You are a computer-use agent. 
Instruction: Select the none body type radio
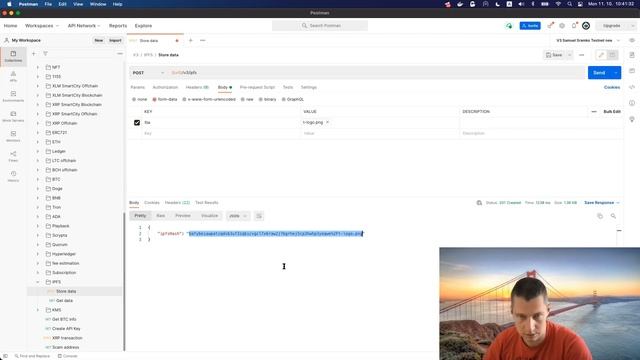point(134,99)
